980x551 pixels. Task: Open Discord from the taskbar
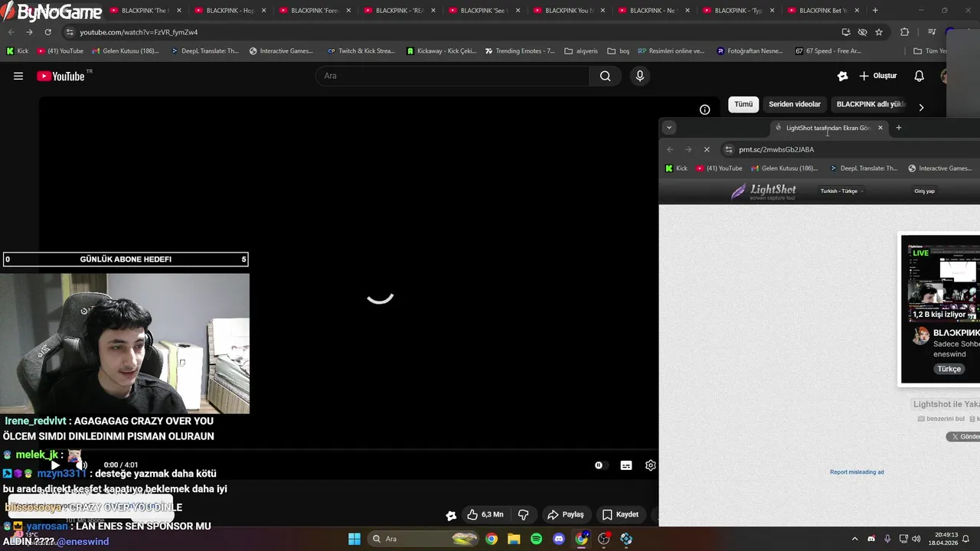pos(559,539)
